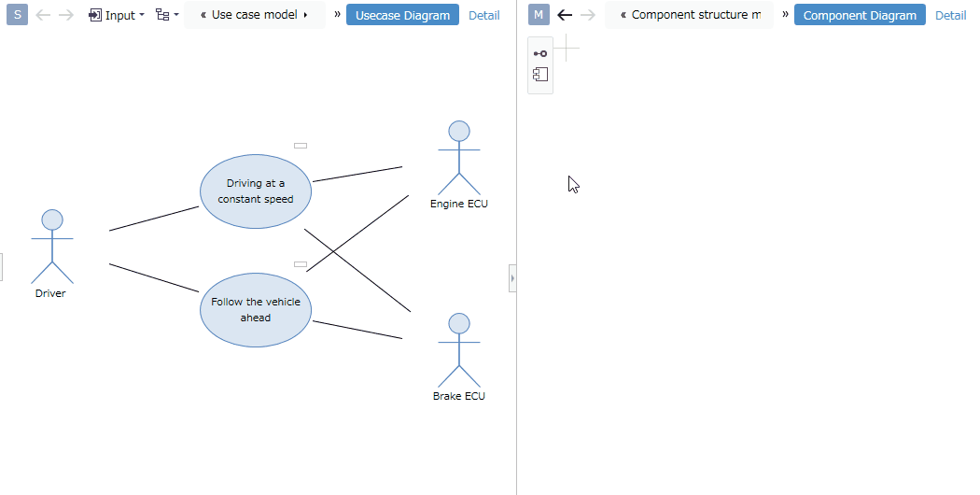This screenshot has width=980, height=495.
Task: Expand the right pane view list chevron
Action: point(785,14)
